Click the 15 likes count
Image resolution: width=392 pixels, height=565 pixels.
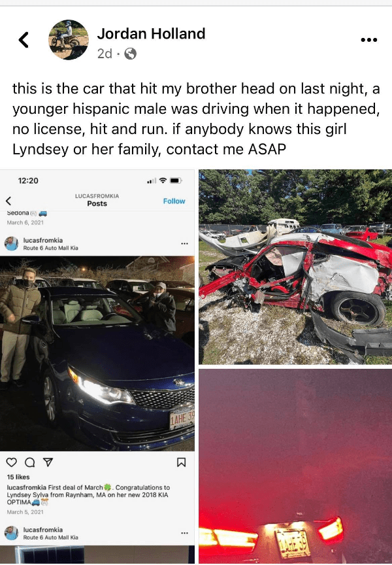click(x=18, y=477)
